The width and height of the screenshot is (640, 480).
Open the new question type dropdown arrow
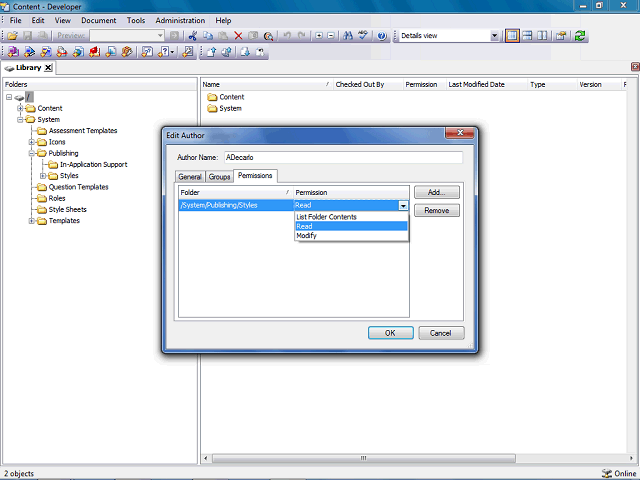[173, 52]
